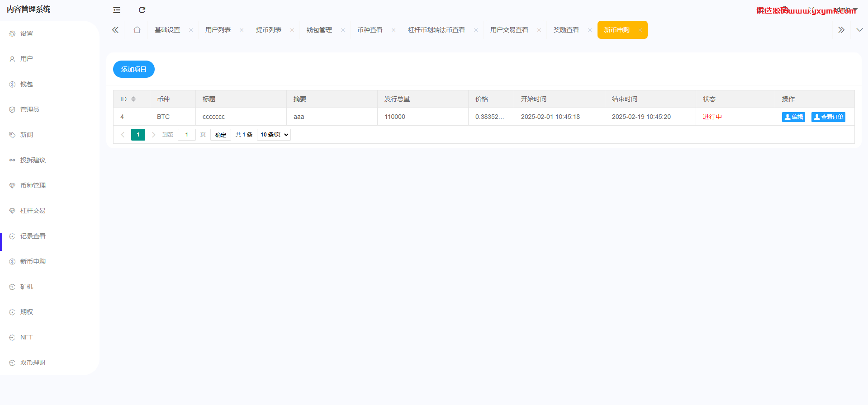This screenshot has height=405, width=868.
Task: Open NFT sidebar menu
Action: point(26,337)
